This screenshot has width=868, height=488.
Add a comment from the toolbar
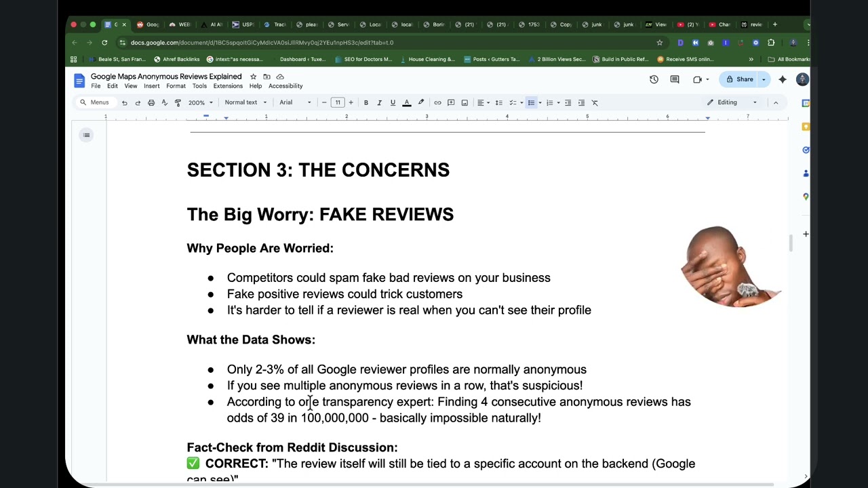point(451,102)
